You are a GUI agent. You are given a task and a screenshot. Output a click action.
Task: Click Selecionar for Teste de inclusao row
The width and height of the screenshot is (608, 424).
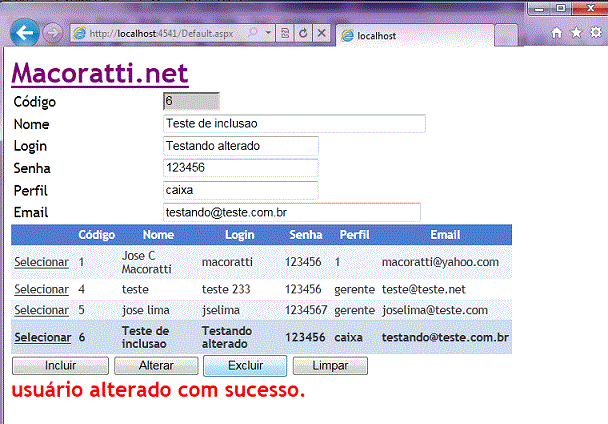click(x=43, y=337)
